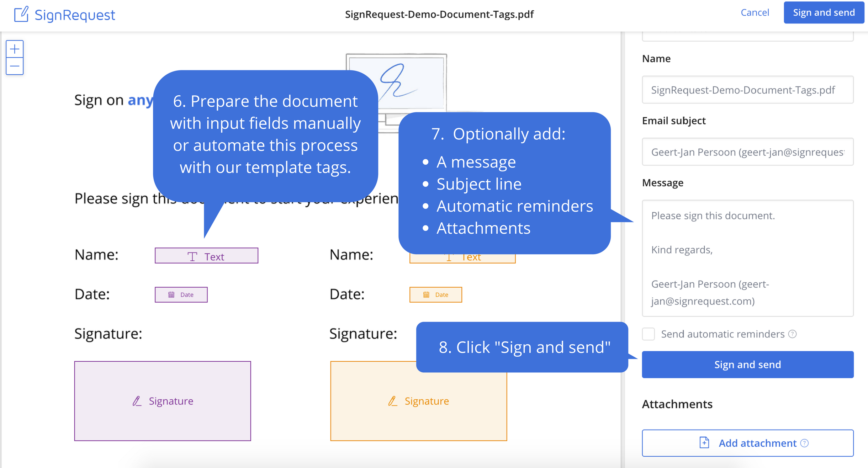Image resolution: width=868 pixels, height=468 pixels.
Task: Click the Email subject input field
Action: point(747,152)
